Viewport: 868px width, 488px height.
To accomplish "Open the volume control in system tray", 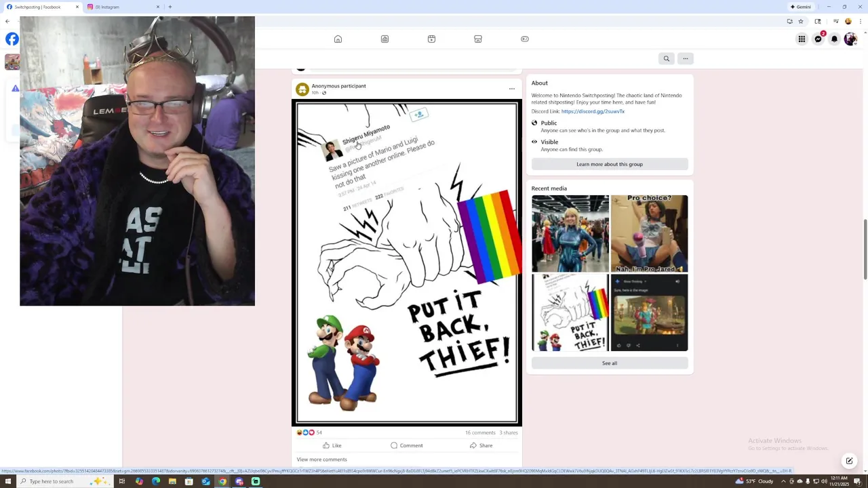I will pyautogui.click(x=824, y=481).
